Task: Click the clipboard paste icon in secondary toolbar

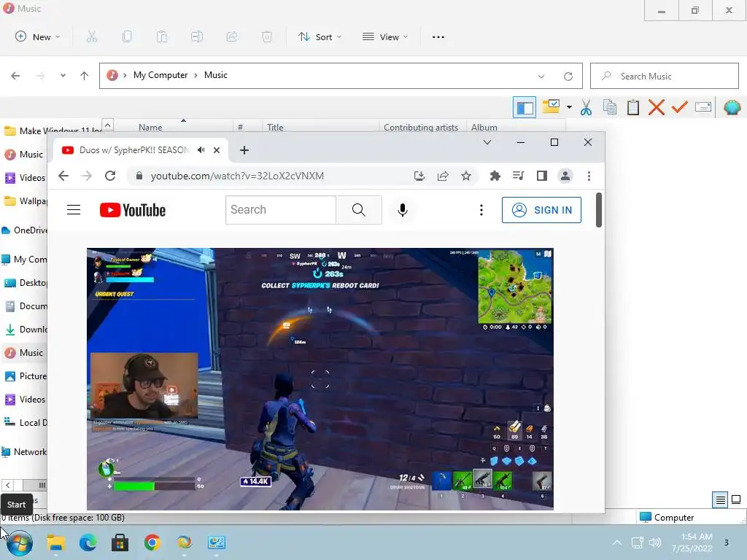Action: [633, 107]
